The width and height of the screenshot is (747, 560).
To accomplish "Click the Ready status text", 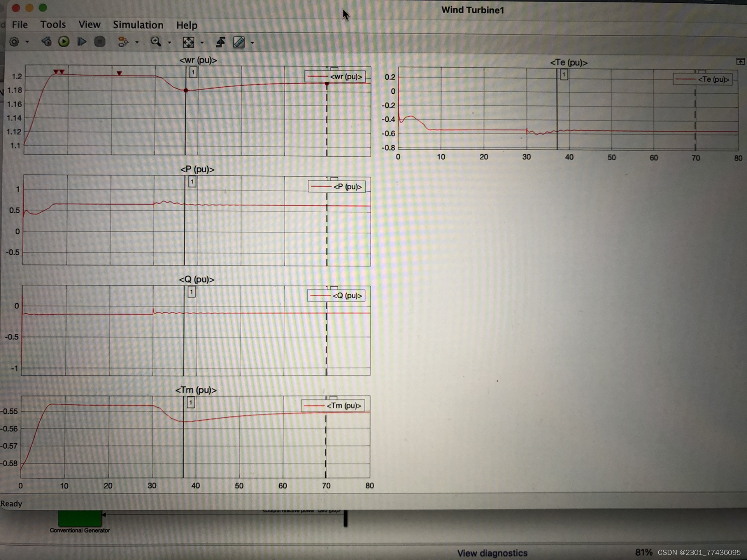I will (x=12, y=504).
